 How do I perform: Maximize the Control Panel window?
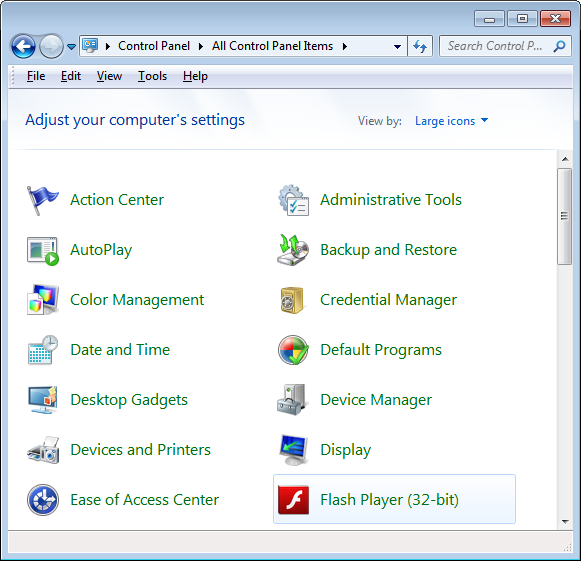coord(522,19)
